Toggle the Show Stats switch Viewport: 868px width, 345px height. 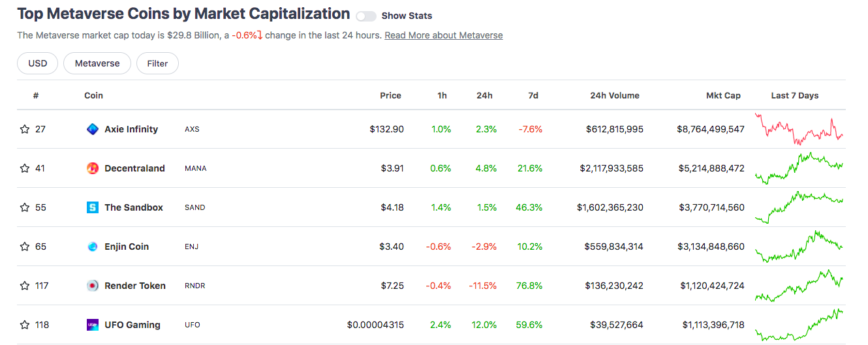(x=366, y=16)
